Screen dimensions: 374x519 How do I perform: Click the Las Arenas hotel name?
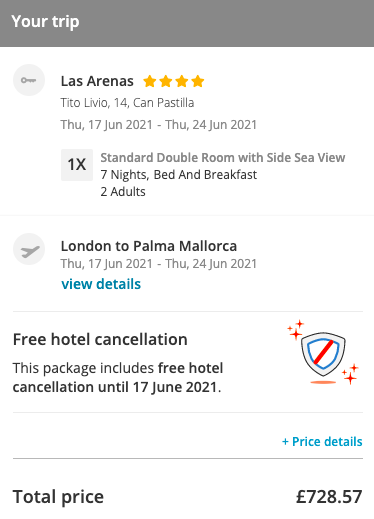[x=97, y=81]
